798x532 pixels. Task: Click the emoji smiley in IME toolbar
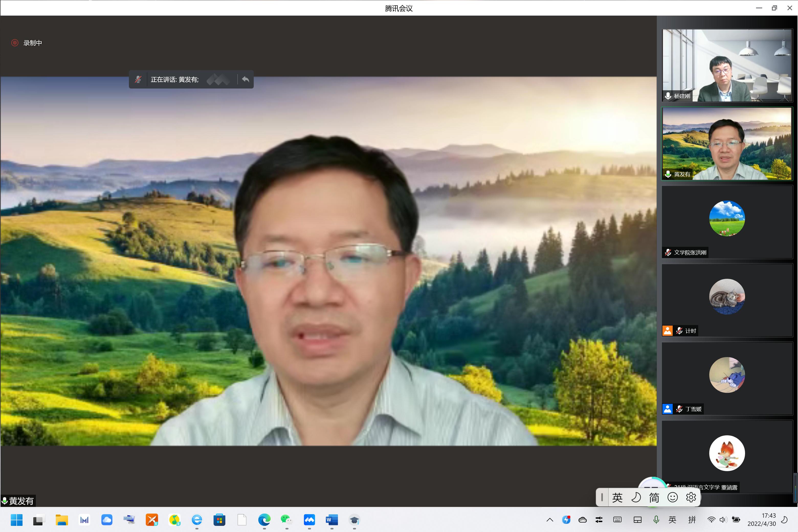tap(672, 497)
